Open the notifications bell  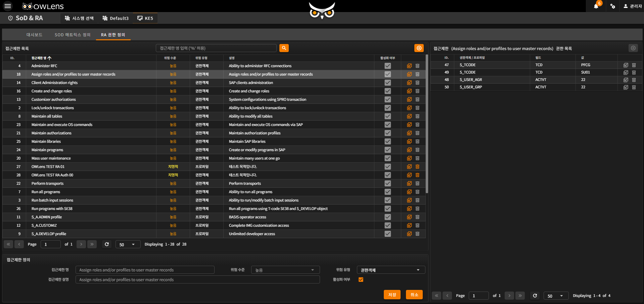(596, 6)
